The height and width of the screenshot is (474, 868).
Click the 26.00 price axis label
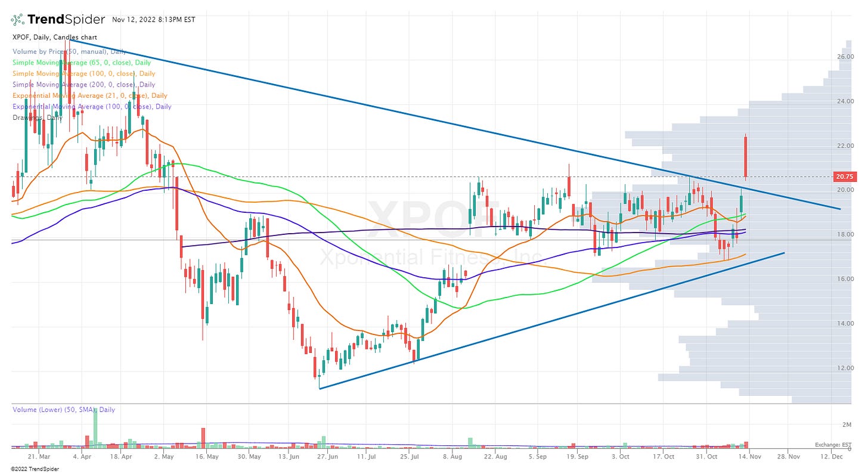point(844,57)
